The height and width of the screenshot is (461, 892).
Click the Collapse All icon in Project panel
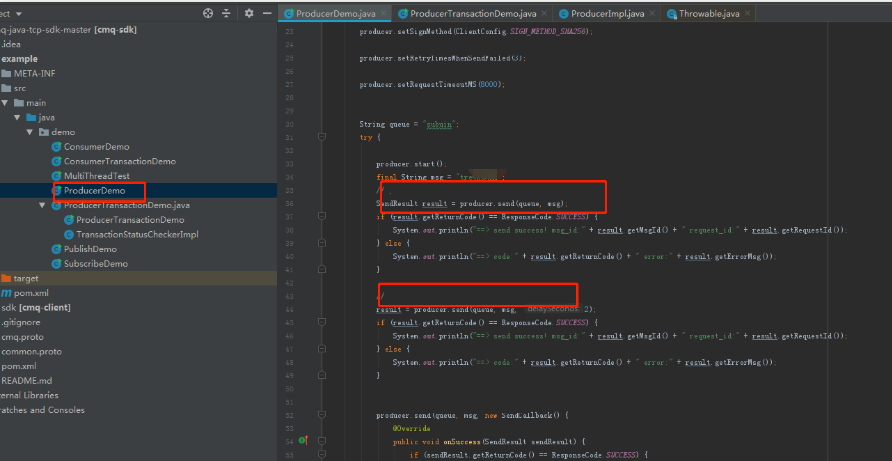(228, 14)
